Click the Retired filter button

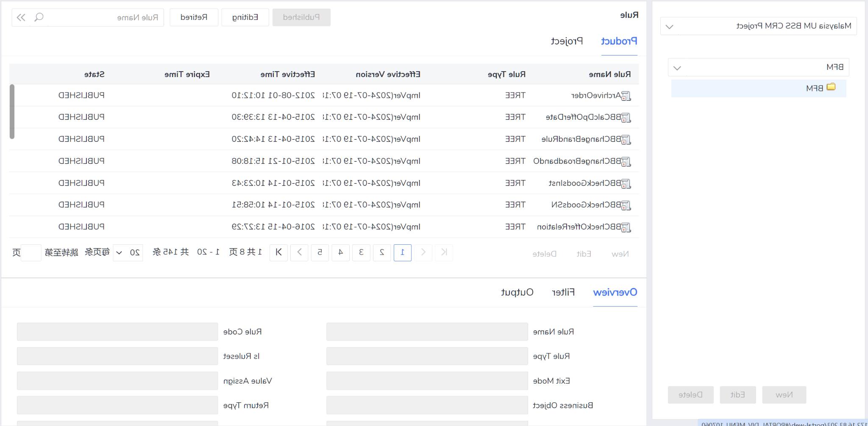[x=194, y=17]
